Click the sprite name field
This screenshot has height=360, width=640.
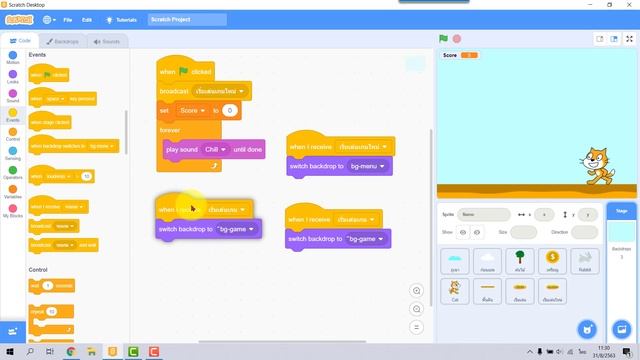coord(484,214)
